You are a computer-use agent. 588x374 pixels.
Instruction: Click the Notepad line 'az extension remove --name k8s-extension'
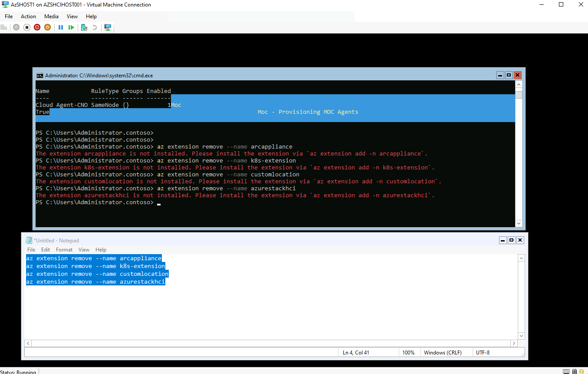click(x=95, y=266)
